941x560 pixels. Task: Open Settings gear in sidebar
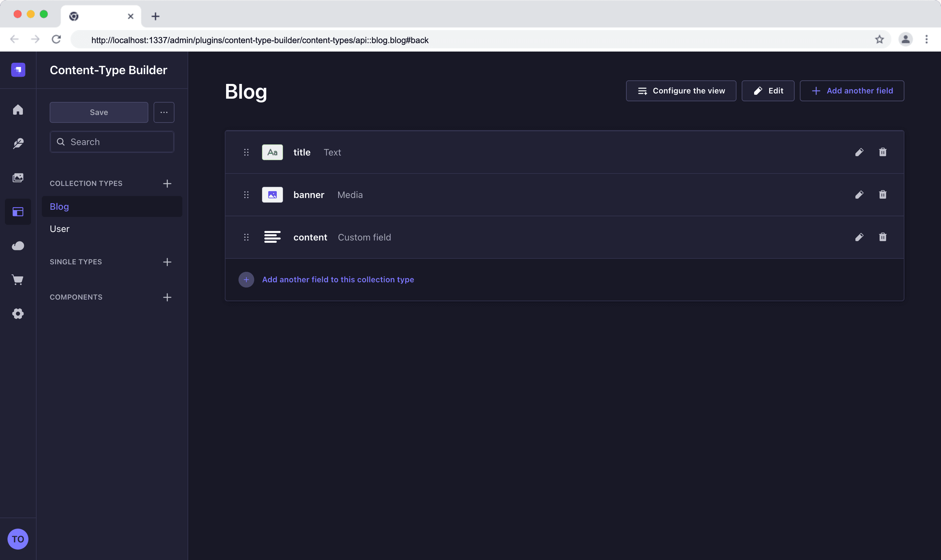click(18, 314)
